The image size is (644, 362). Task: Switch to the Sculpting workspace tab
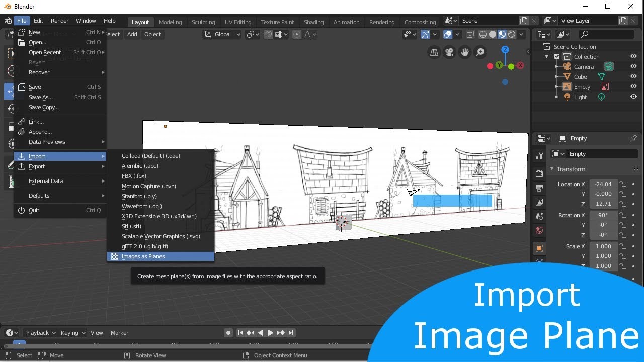pyautogui.click(x=203, y=22)
